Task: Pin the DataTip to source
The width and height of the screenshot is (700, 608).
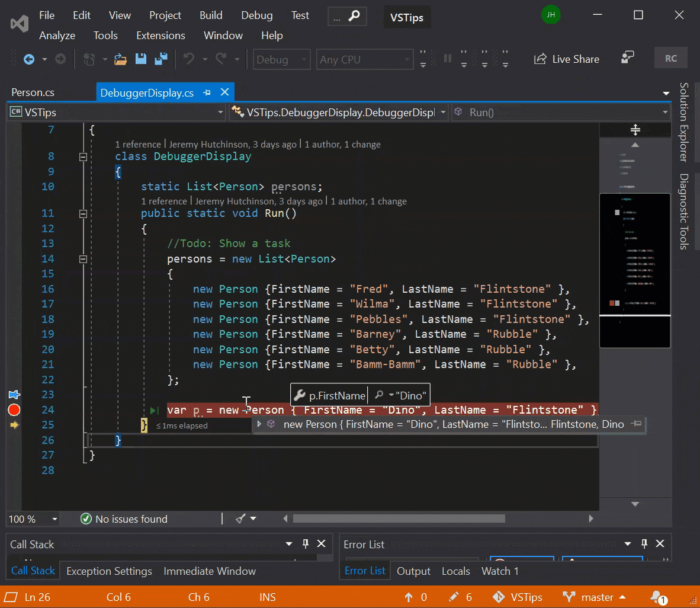Action: [637, 424]
